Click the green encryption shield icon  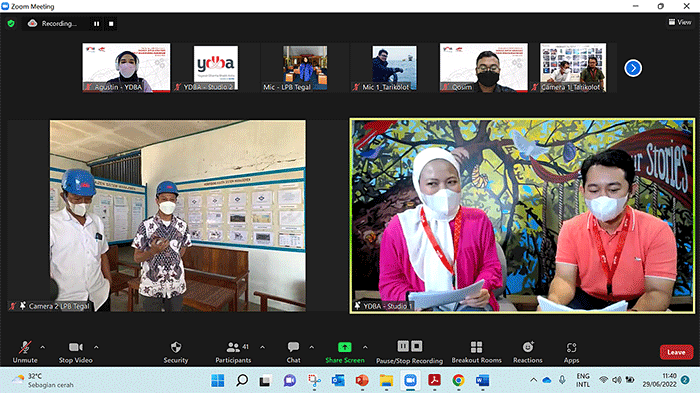pyautogui.click(x=11, y=23)
